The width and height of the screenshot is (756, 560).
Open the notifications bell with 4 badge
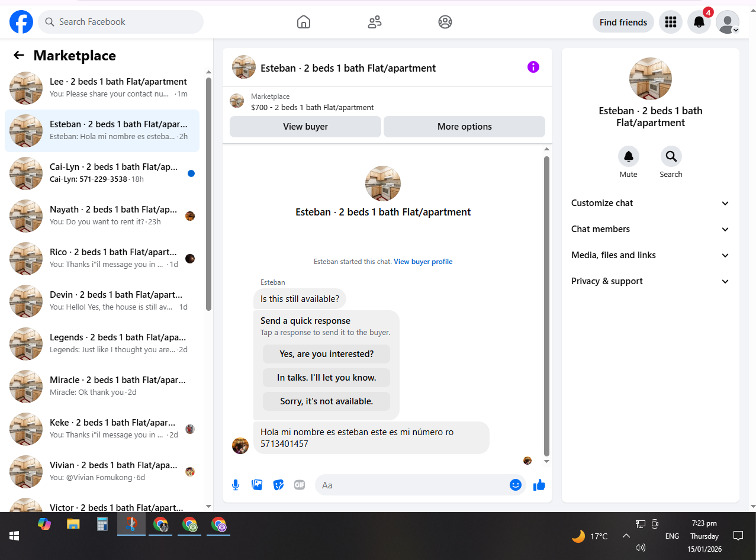tap(699, 22)
